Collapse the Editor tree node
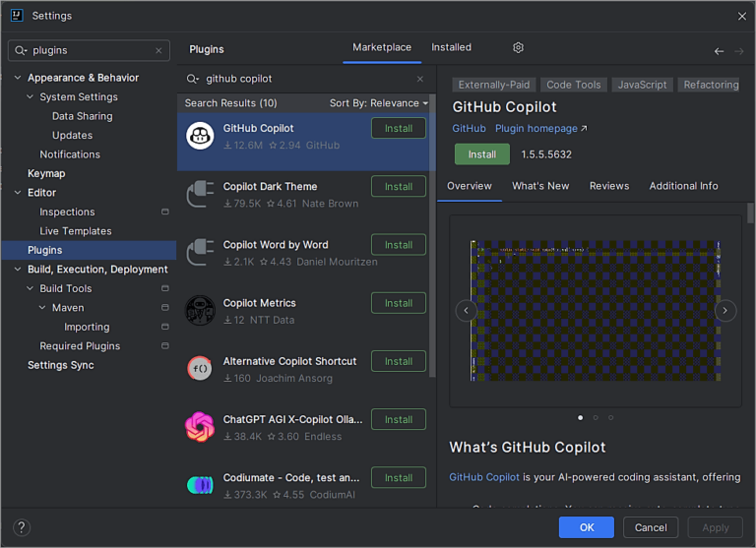The height and width of the screenshot is (548, 756). pyautogui.click(x=18, y=192)
